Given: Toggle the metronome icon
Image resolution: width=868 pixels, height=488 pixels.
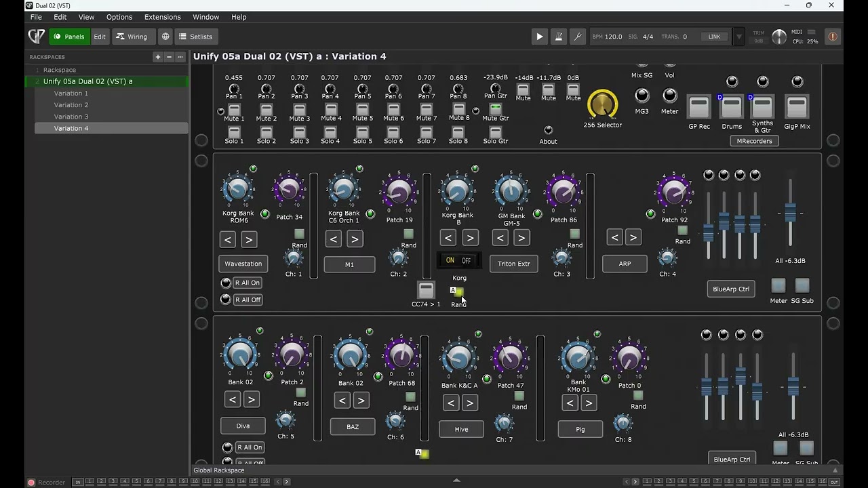Looking at the screenshot, I should point(559,37).
